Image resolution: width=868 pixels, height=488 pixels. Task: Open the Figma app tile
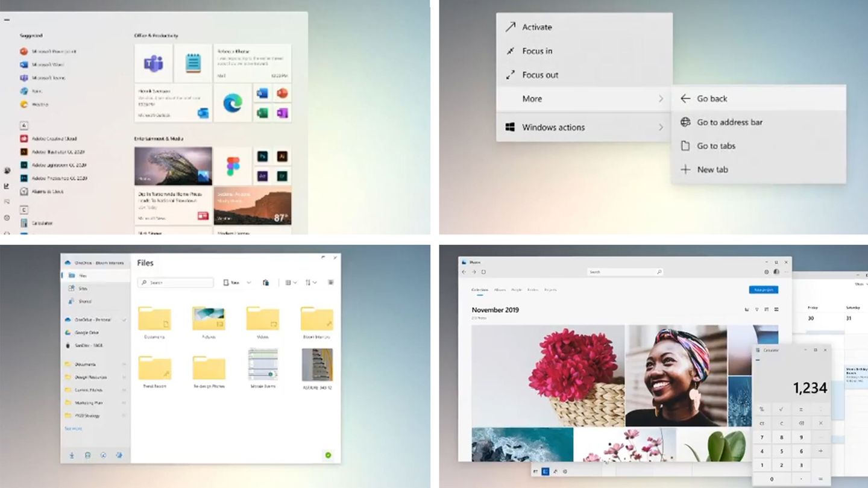233,166
